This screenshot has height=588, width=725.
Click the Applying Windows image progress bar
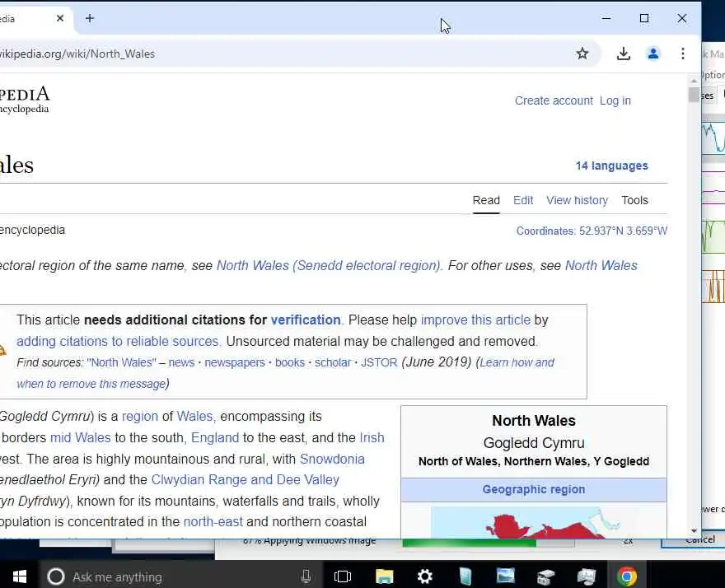pyautogui.click(x=489, y=543)
